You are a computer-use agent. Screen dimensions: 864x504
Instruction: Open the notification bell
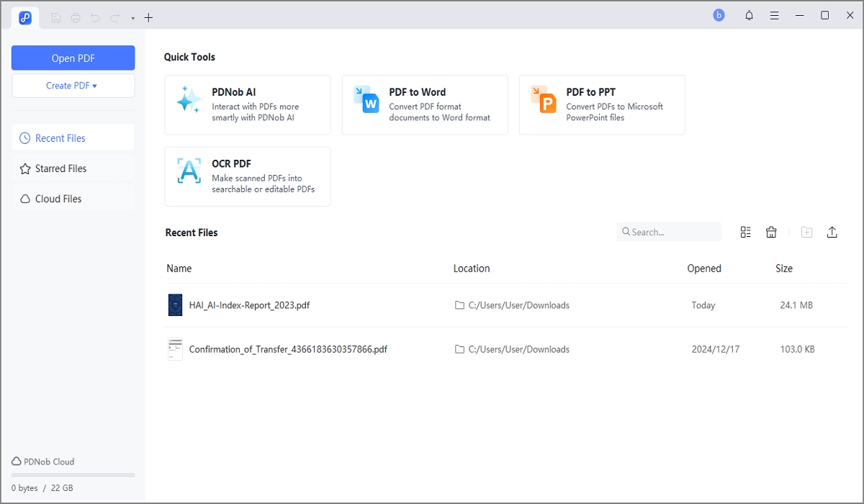pyautogui.click(x=749, y=14)
